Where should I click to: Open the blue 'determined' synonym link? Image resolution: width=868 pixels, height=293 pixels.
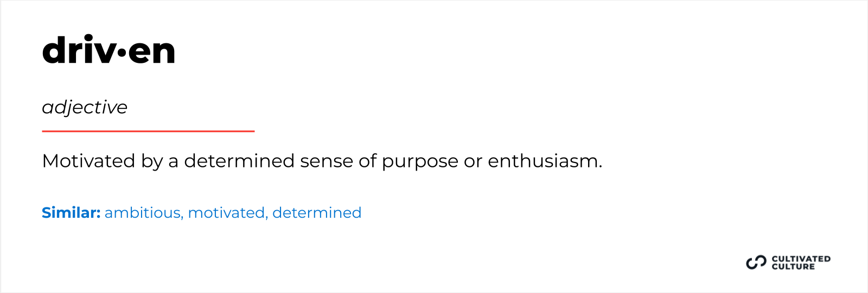(x=317, y=213)
